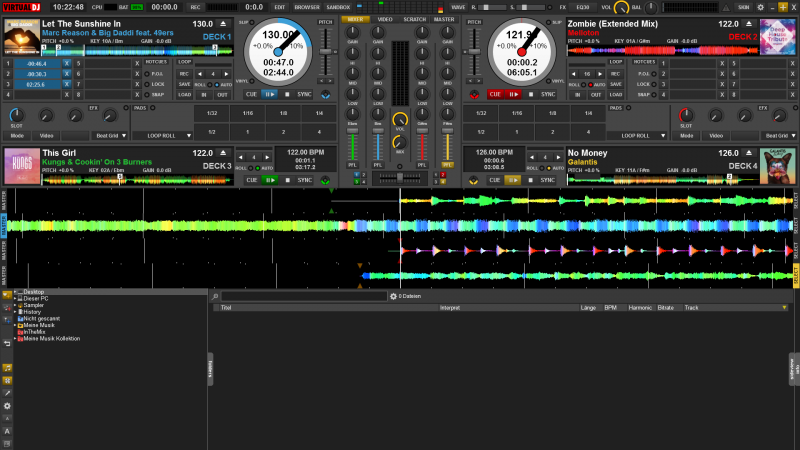Expand the Dieser PC tree node
800x450 pixels.
click(x=15, y=299)
